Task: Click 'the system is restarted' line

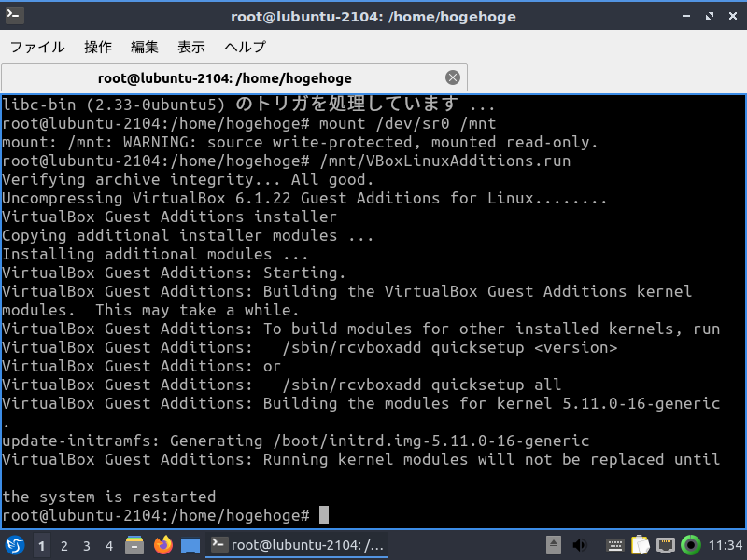Action: [x=109, y=497]
